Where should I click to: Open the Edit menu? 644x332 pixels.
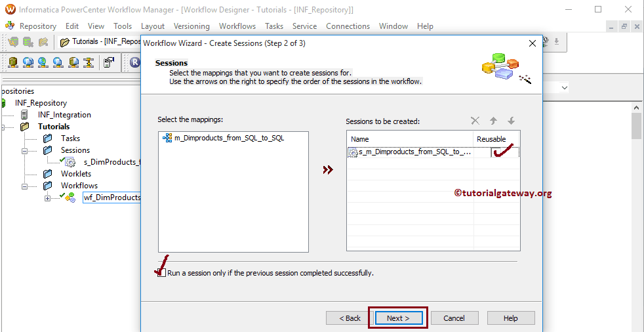[72, 26]
